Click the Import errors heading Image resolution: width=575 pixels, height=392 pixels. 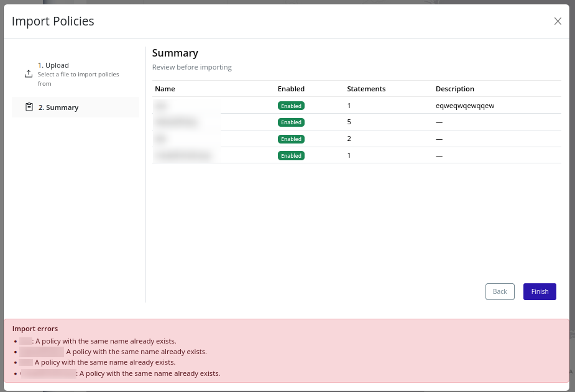point(35,328)
